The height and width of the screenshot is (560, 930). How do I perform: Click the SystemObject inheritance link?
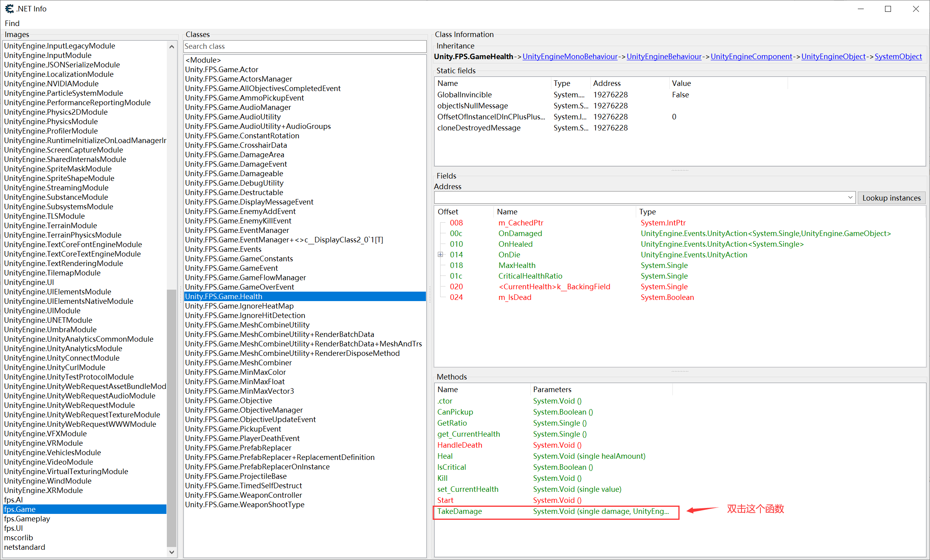898,56
